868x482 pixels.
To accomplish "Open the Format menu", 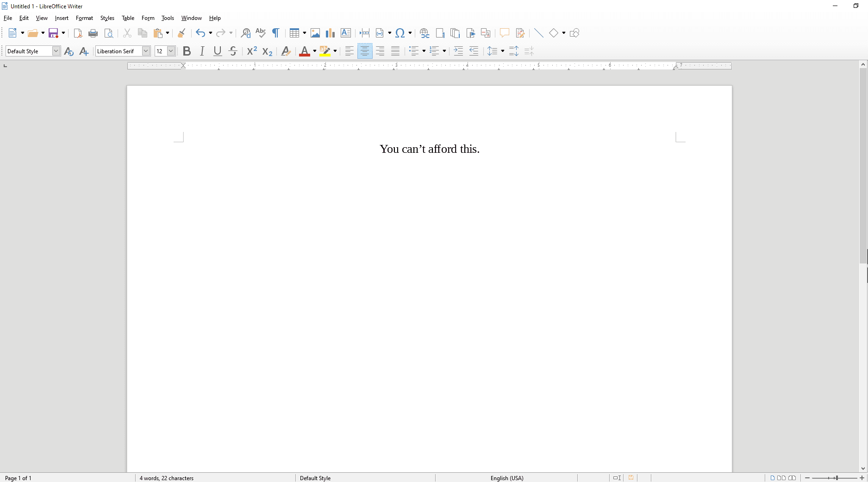I will tap(84, 18).
